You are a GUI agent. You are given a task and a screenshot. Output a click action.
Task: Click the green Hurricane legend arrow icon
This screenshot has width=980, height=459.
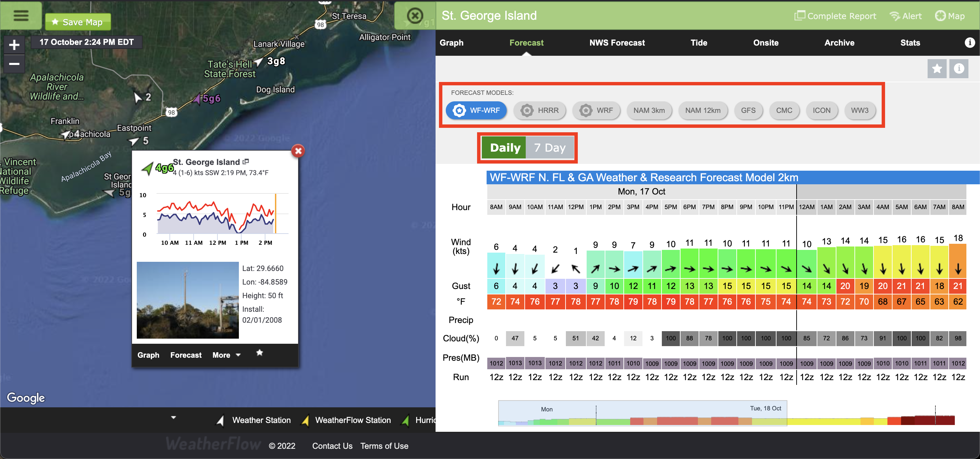(406, 420)
